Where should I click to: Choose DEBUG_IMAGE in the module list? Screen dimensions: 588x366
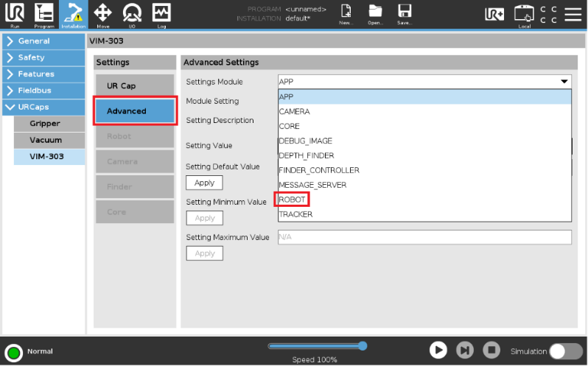pyautogui.click(x=424, y=141)
